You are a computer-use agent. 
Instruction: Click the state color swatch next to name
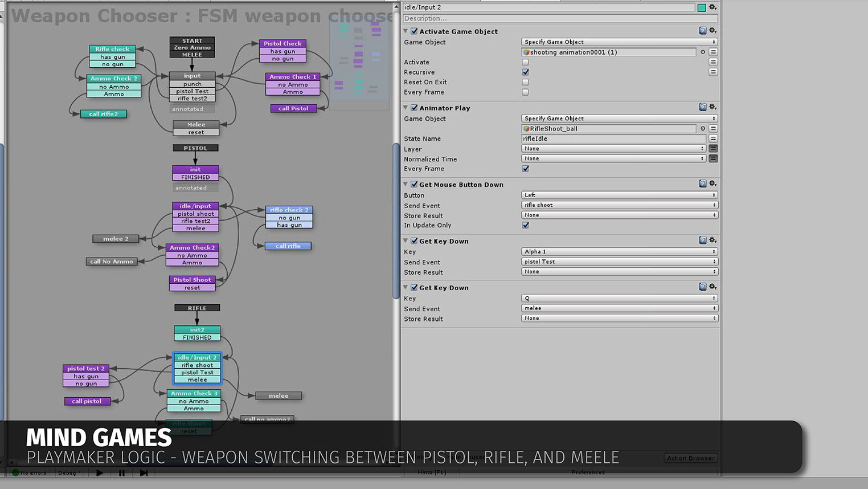click(702, 7)
